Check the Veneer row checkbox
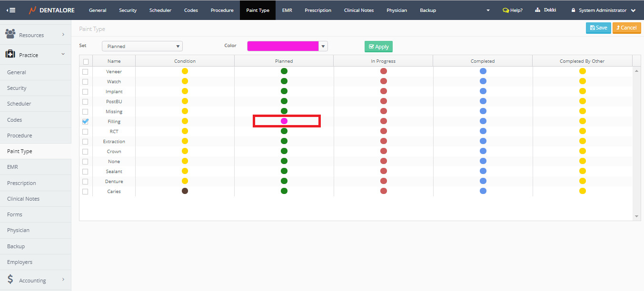The width and height of the screenshot is (644, 291). (x=86, y=72)
